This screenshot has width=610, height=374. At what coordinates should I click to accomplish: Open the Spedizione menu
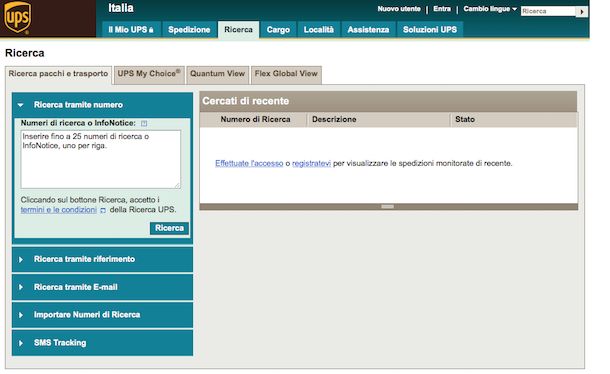[189, 30]
